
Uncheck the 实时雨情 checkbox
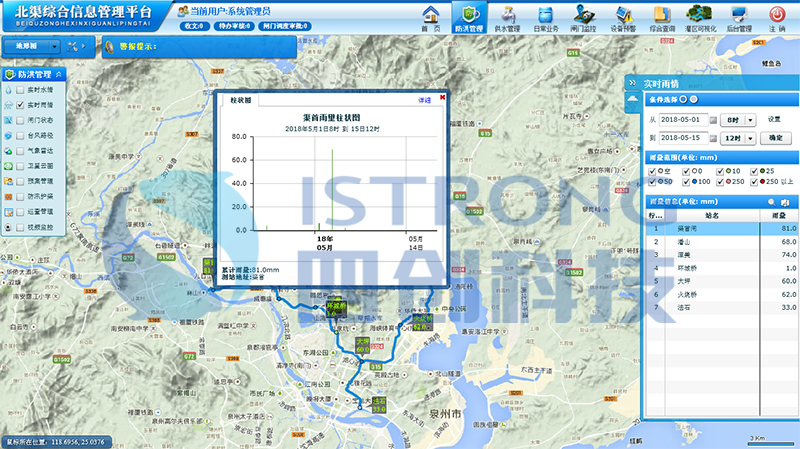[x=20, y=105]
